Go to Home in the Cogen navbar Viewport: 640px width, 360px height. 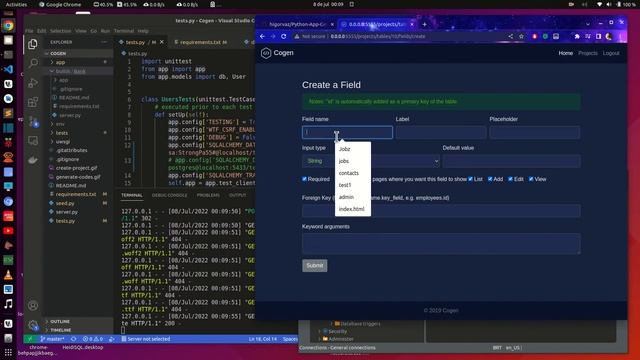566,53
